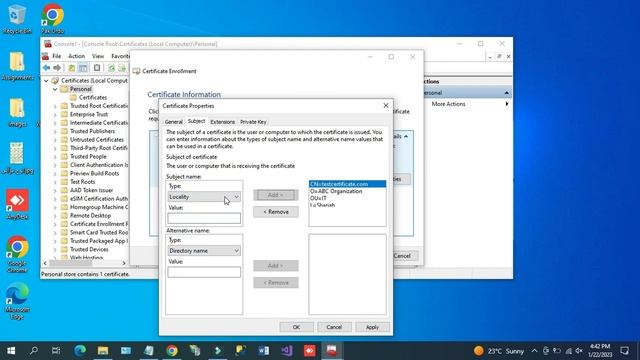
Task: Click the Up one level folder icon
Action: (71, 68)
